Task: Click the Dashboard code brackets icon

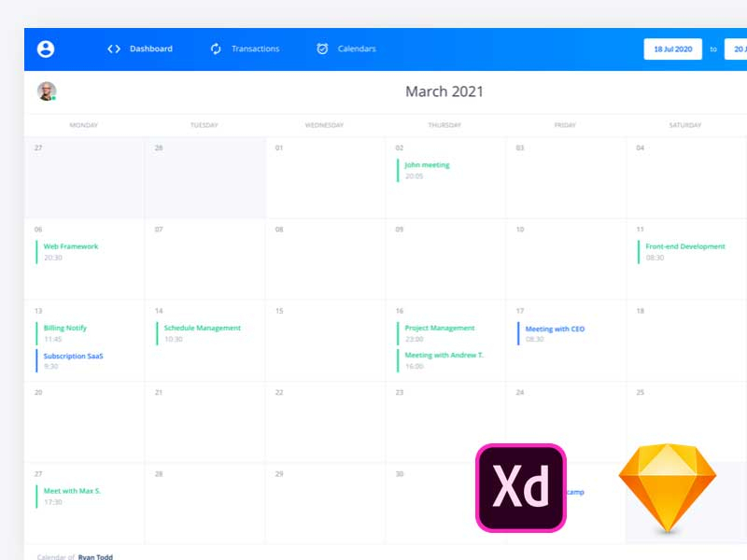Action: (x=114, y=49)
